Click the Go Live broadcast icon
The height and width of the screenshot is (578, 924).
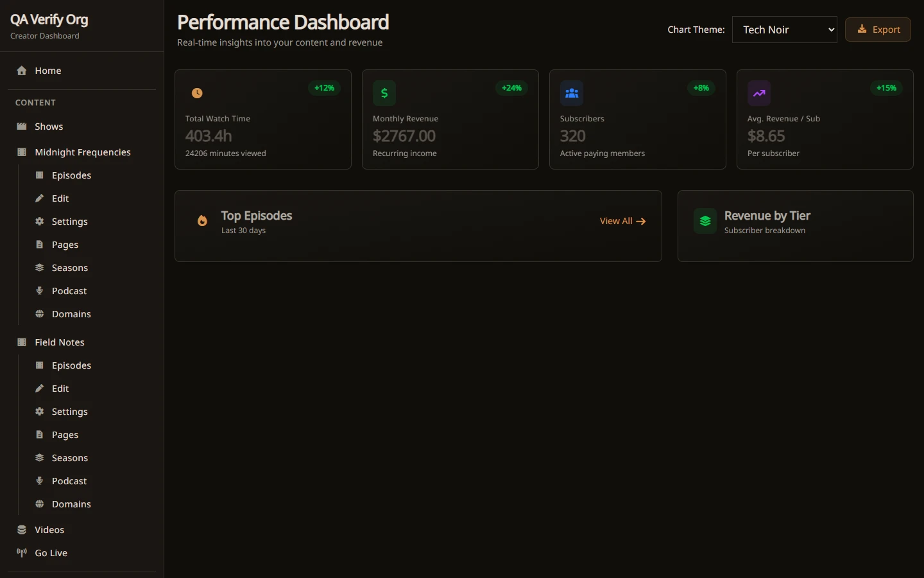22,553
